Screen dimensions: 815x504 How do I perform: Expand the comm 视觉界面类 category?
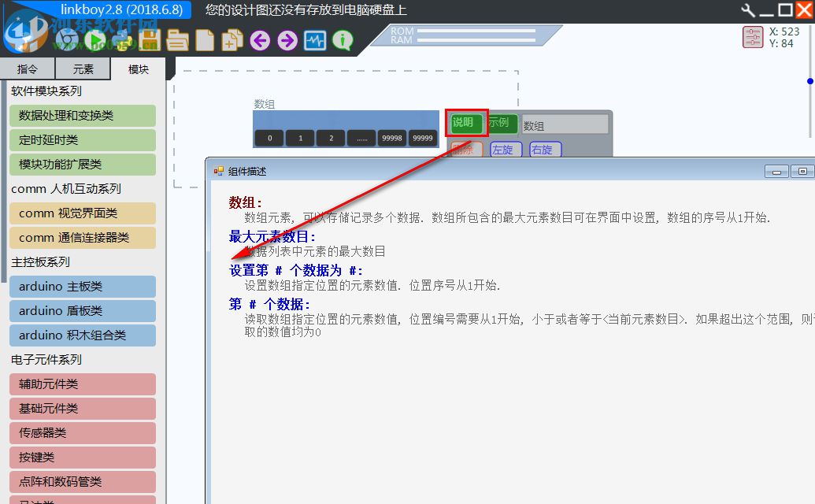[x=82, y=213]
